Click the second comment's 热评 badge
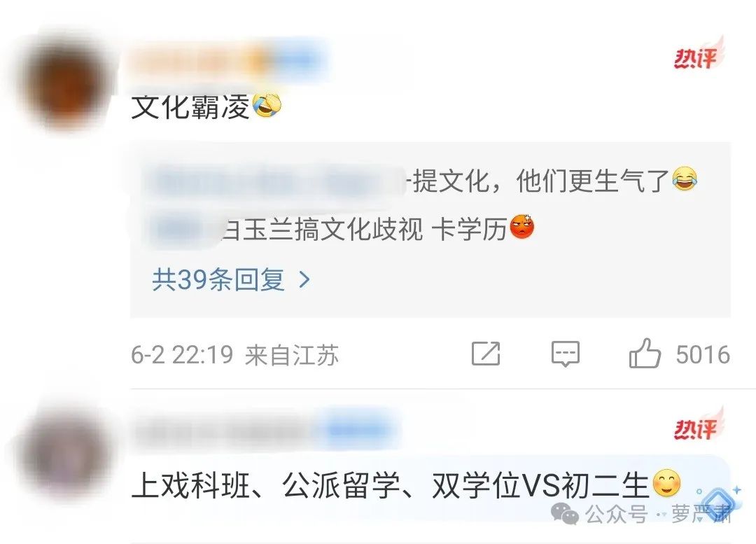This screenshot has width=756, height=544. click(x=699, y=426)
